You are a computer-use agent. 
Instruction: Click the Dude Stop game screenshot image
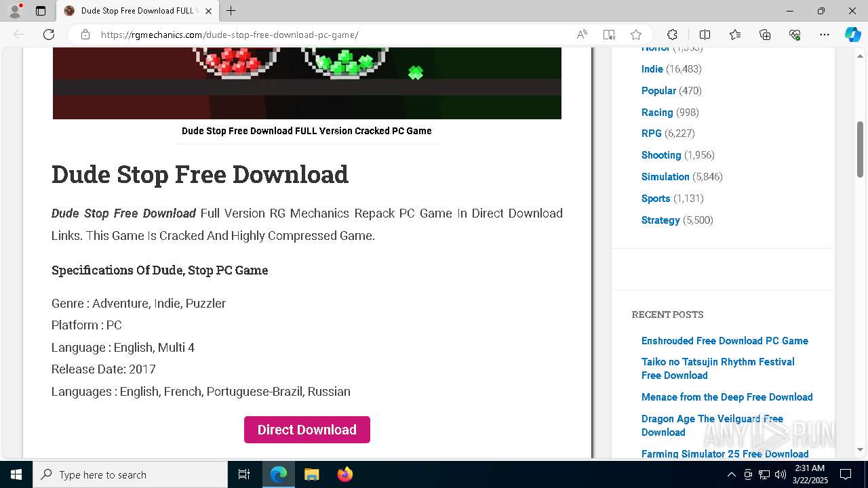click(307, 83)
